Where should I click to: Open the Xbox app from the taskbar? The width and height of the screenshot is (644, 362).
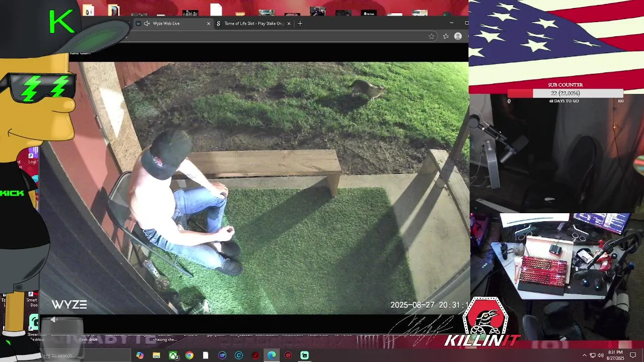(x=173, y=355)
